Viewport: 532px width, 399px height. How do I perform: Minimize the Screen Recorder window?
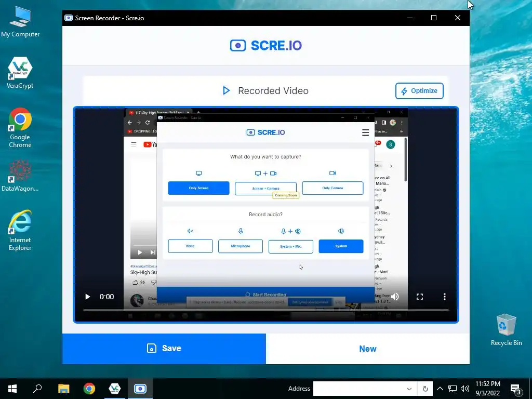pos(410,18)
